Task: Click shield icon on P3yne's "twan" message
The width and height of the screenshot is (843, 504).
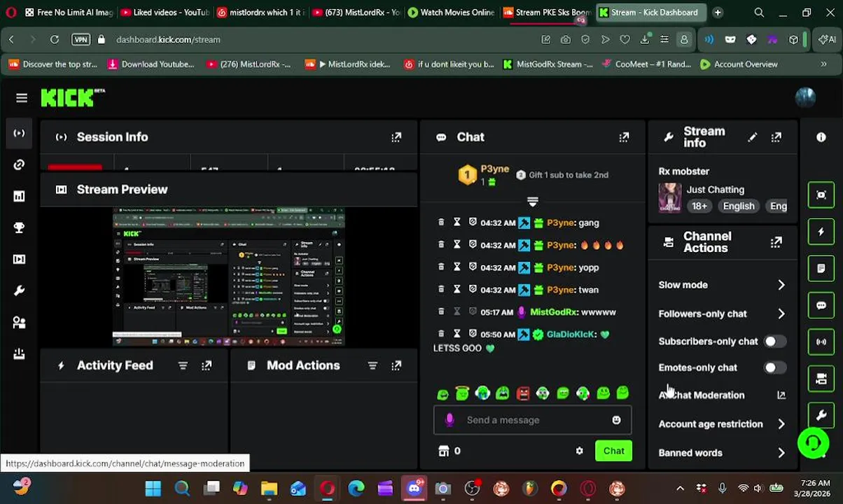Action: tap(473, 290)
